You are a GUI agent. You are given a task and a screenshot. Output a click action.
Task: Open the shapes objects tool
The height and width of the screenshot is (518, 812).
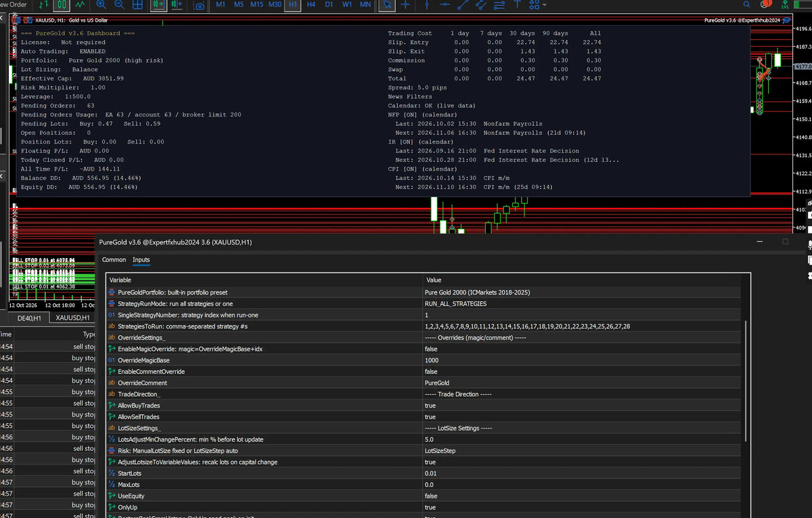(534, 5)
